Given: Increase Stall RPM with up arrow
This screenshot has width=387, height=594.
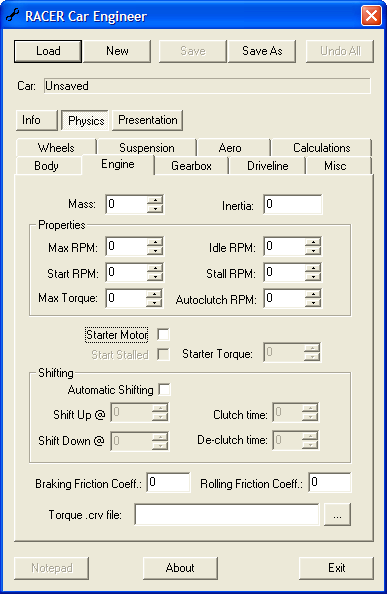Looking at the screenshot, I should [x=313, y=267].
